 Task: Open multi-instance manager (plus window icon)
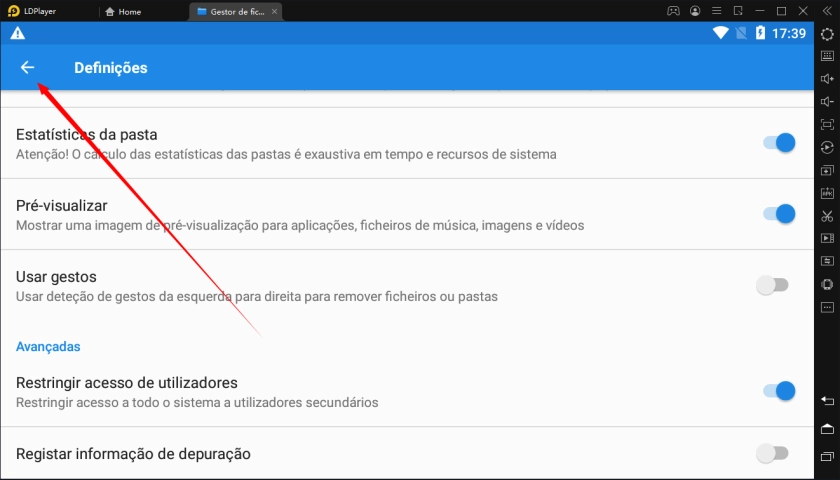tap(827, 170)
